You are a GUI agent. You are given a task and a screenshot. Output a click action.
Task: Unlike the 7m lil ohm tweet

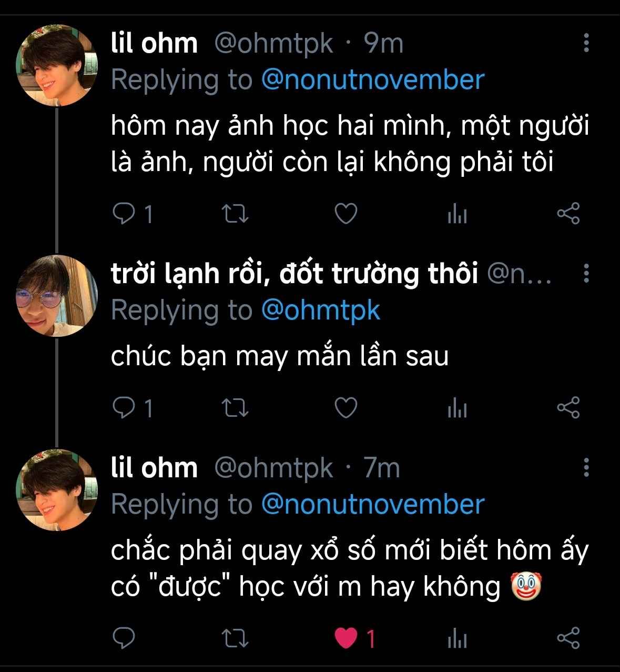[x=346, y=638]
